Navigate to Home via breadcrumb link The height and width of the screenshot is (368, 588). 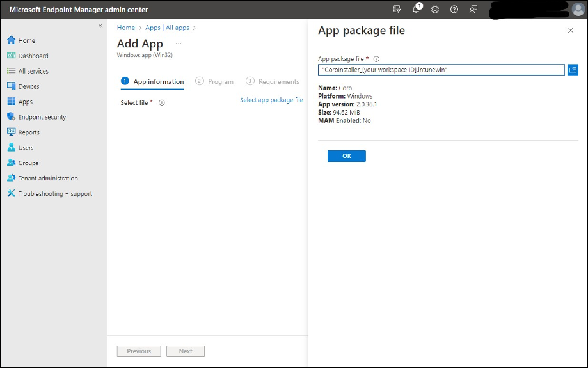[x=126, y=28]
